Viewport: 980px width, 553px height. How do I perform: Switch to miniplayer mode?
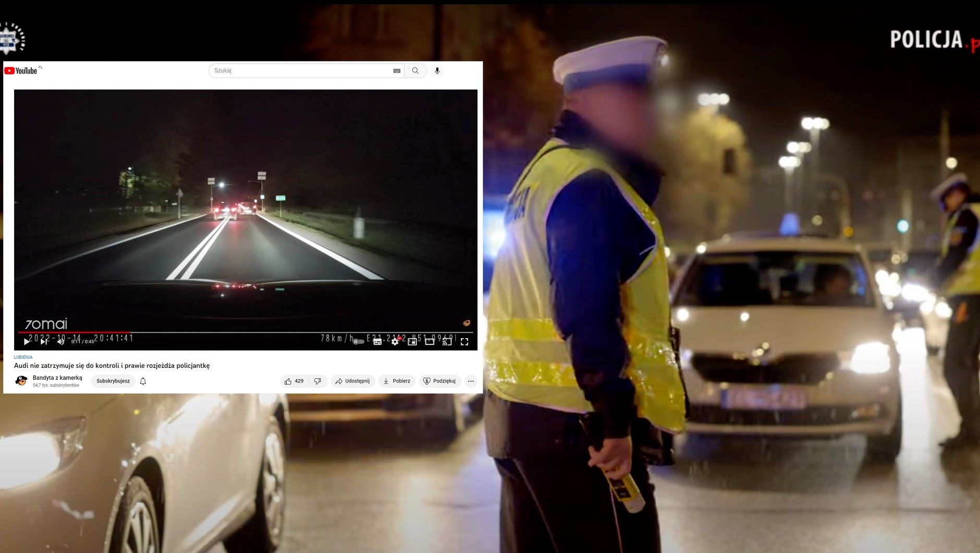[x=412, y=342]
